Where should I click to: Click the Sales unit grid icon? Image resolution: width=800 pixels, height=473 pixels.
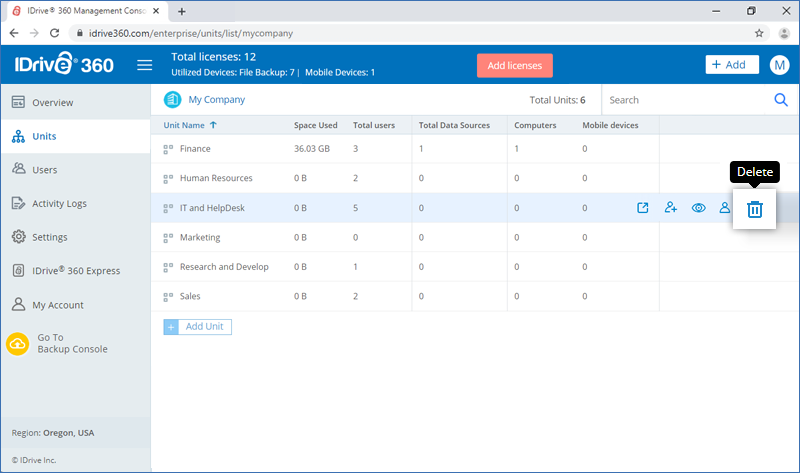pyautogui.click(x=168, y=297)
